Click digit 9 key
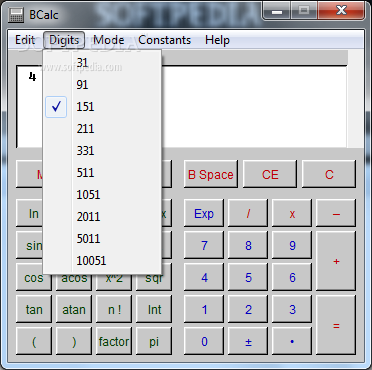This screenshot has width=372, height=370. point(292,245)
